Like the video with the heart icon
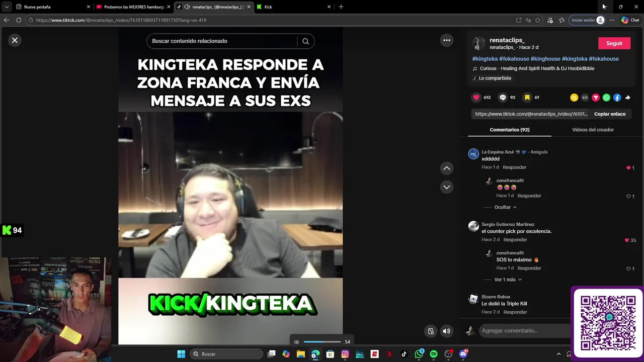Image resolution: width=644 pixels, height=362 pixels. (476, 98)
